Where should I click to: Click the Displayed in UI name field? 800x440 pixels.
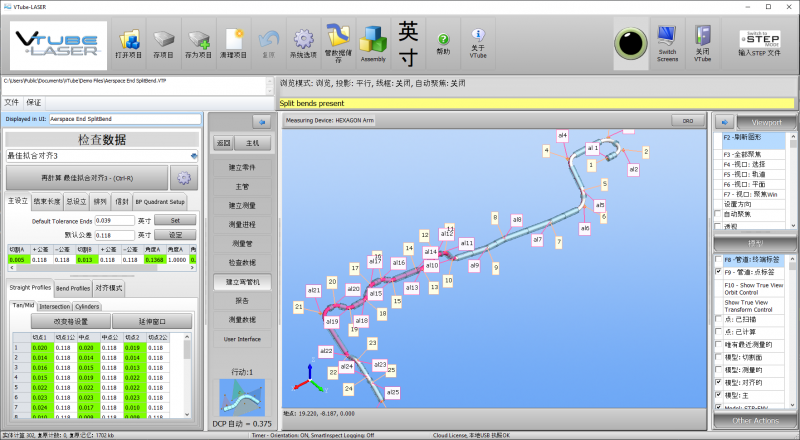point(125,119)
